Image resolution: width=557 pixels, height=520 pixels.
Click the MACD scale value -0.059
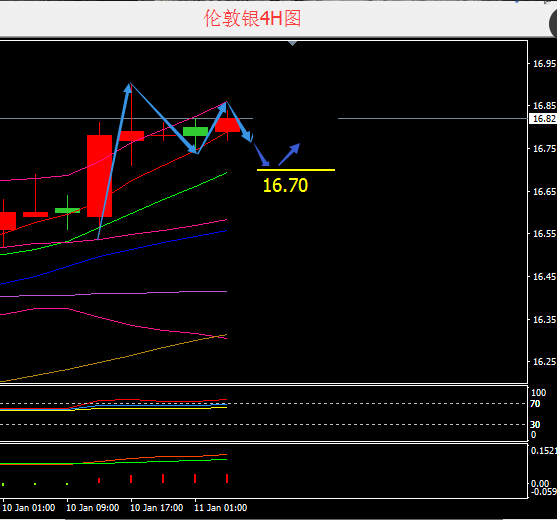point(544,492)
